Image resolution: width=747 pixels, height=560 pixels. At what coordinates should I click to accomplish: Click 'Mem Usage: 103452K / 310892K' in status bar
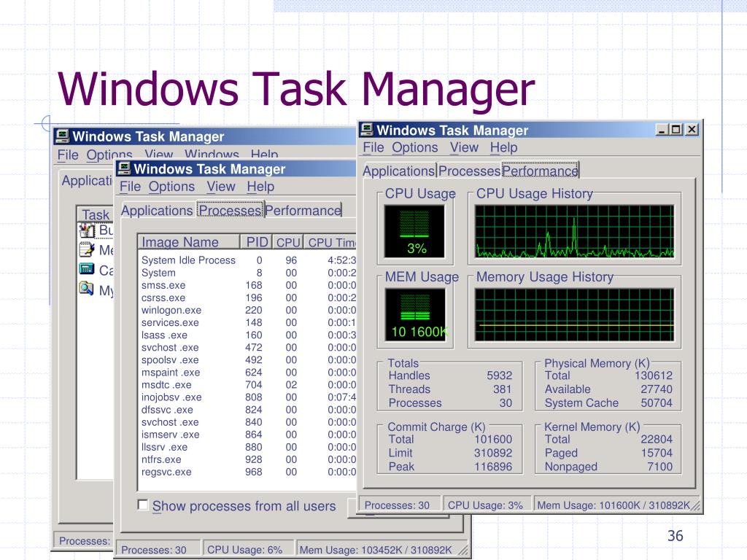[x=376, y=550]
